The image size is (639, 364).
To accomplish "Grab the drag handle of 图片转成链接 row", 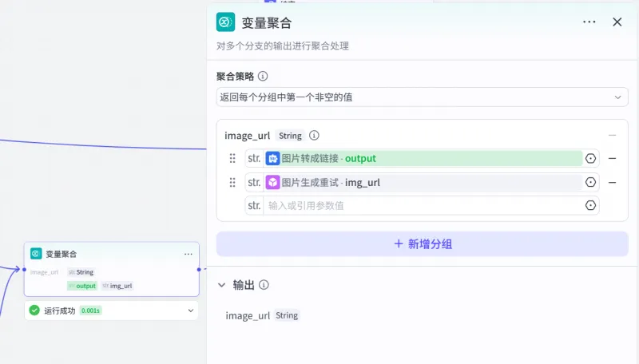I will [x=232, y=159].
